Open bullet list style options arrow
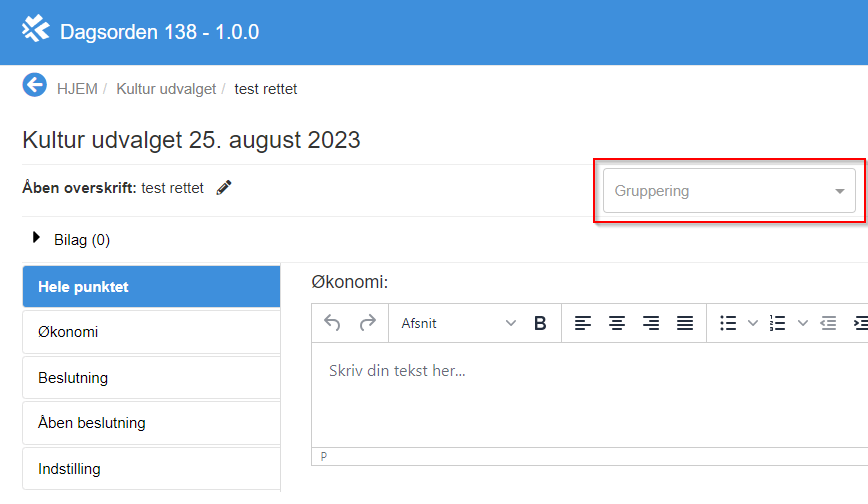The image size is (868, 504). [x=753, y=323]
